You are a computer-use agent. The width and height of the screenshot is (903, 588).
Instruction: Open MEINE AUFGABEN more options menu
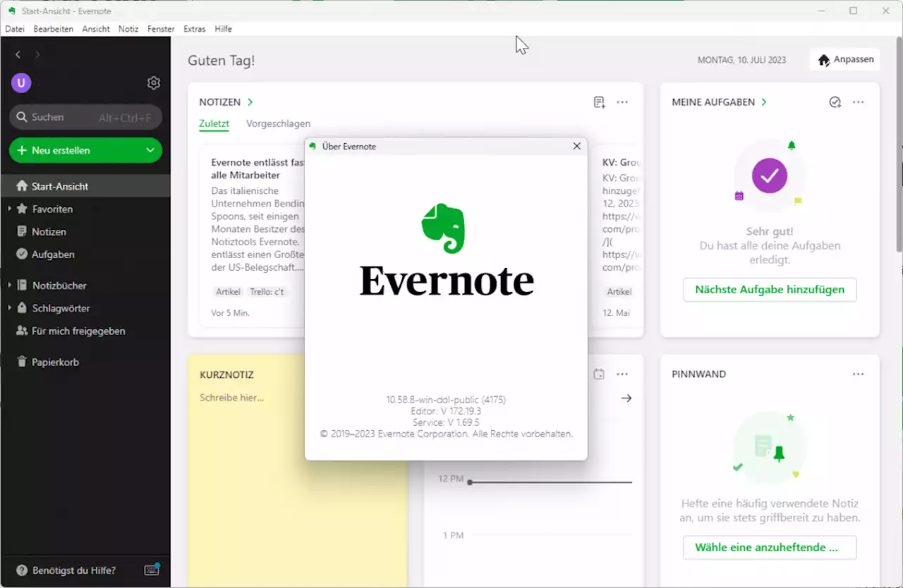858,102
